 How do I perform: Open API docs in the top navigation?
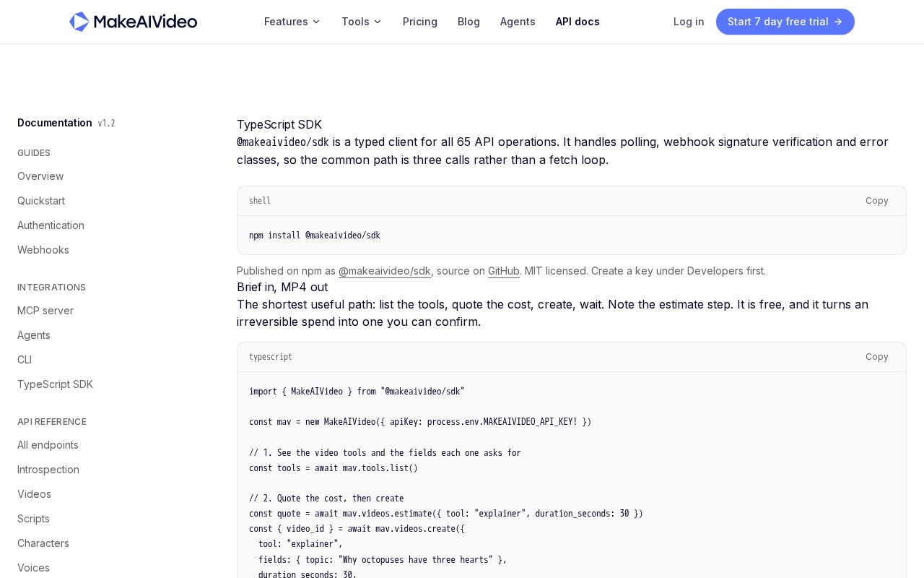[577, 22]
